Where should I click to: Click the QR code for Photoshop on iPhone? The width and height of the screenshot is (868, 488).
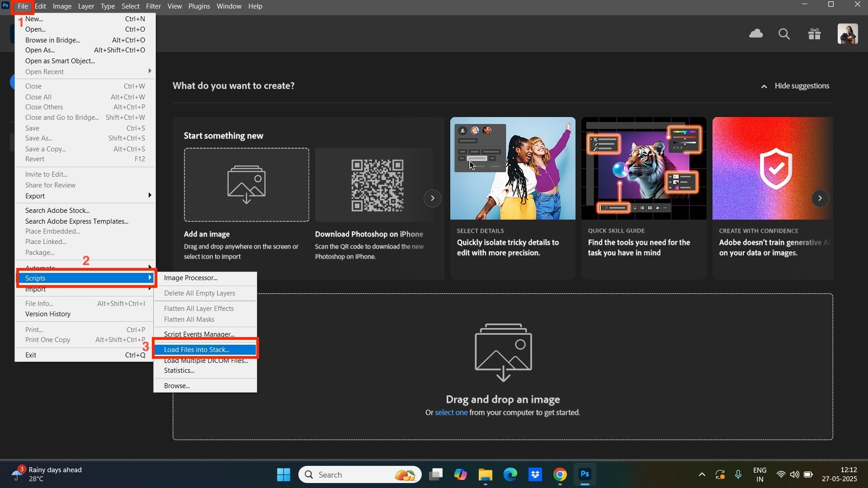(x=377, y=185)
